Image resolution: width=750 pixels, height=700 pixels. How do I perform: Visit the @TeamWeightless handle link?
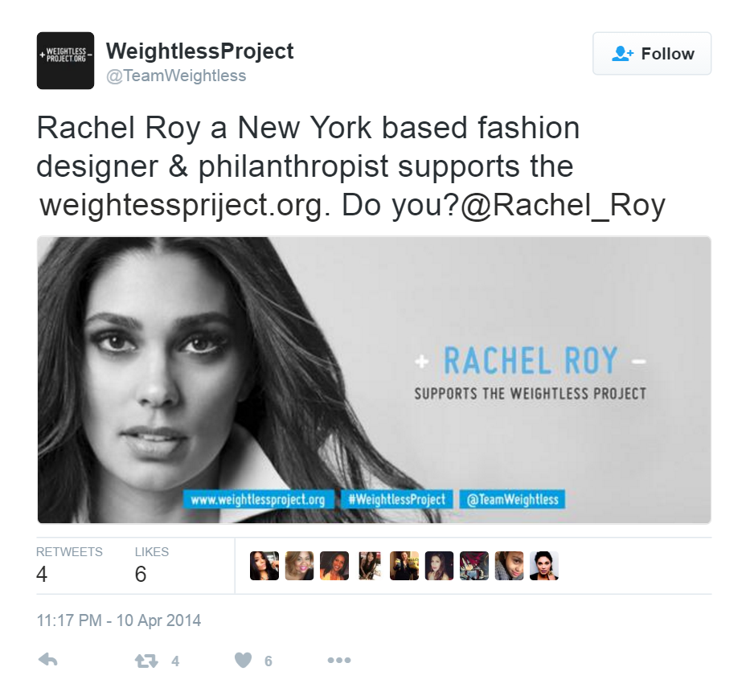tap(176, 76)
